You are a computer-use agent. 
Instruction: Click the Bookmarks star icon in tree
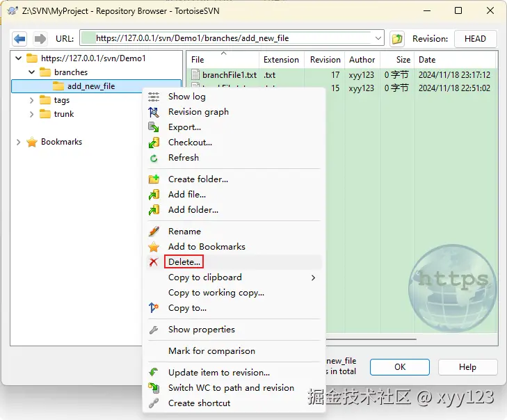[x=32, y=142]
